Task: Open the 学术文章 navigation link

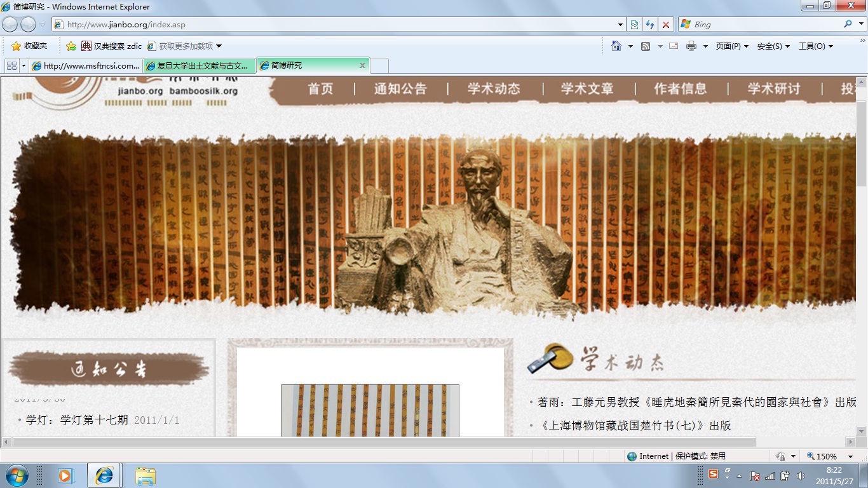Action: tap(587, 89)
